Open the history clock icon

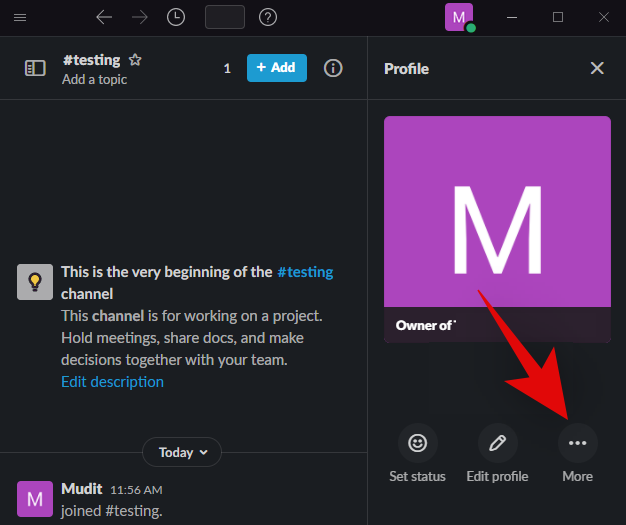[175, 17]
